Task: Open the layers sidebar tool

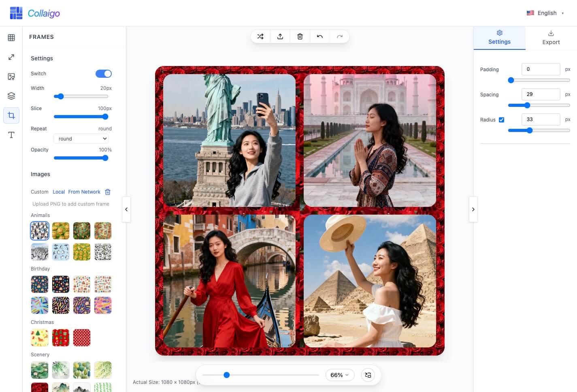Action: click(11, 96)
